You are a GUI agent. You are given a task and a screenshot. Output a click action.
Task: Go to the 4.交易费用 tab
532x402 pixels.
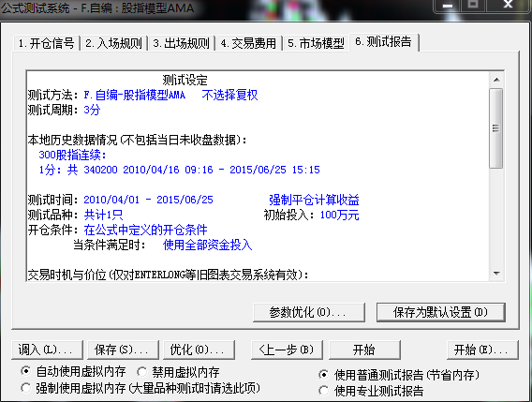(249, 43)
